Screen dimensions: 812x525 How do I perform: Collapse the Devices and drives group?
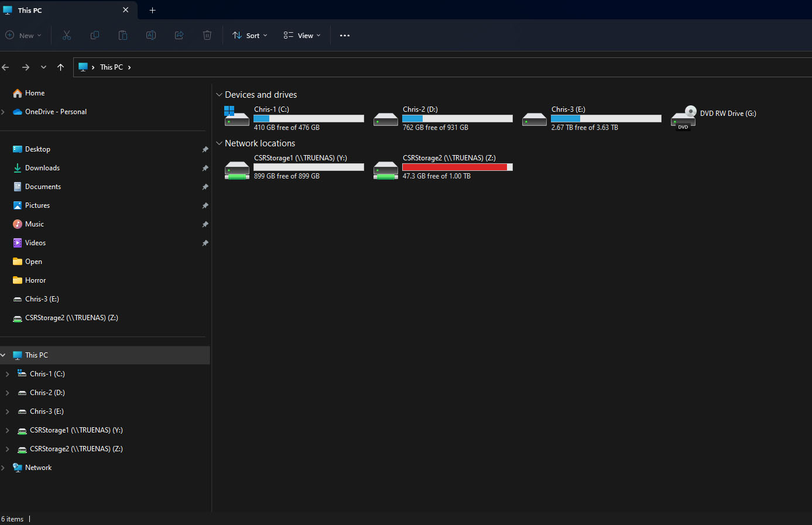coord(220,95)
